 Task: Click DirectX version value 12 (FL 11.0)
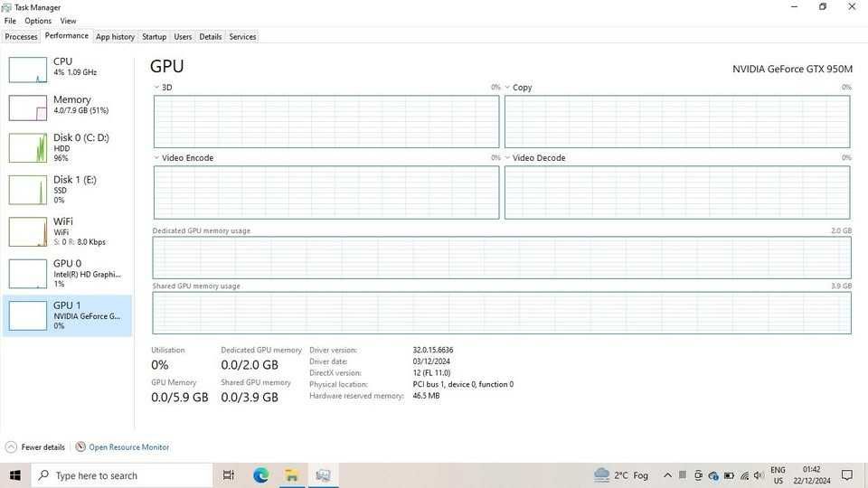(x=431, y=373)
